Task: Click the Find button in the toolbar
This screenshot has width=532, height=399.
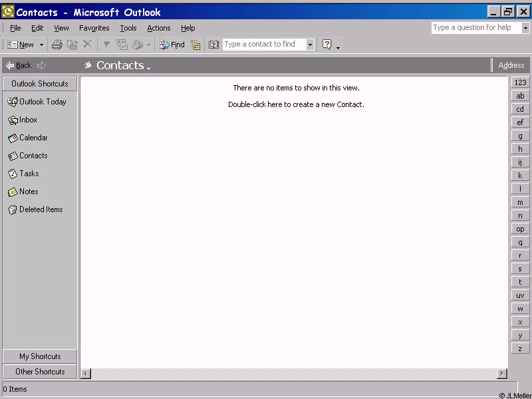Action: click(x=172, y=45)
